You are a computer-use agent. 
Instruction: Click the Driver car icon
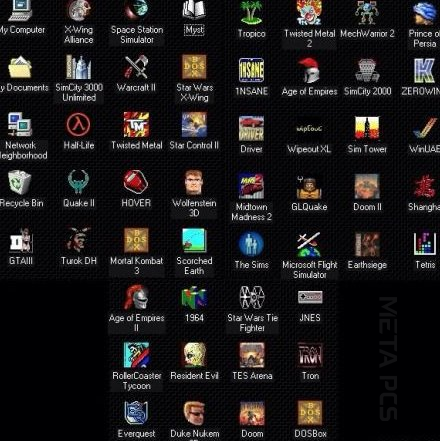click(252, 128)
